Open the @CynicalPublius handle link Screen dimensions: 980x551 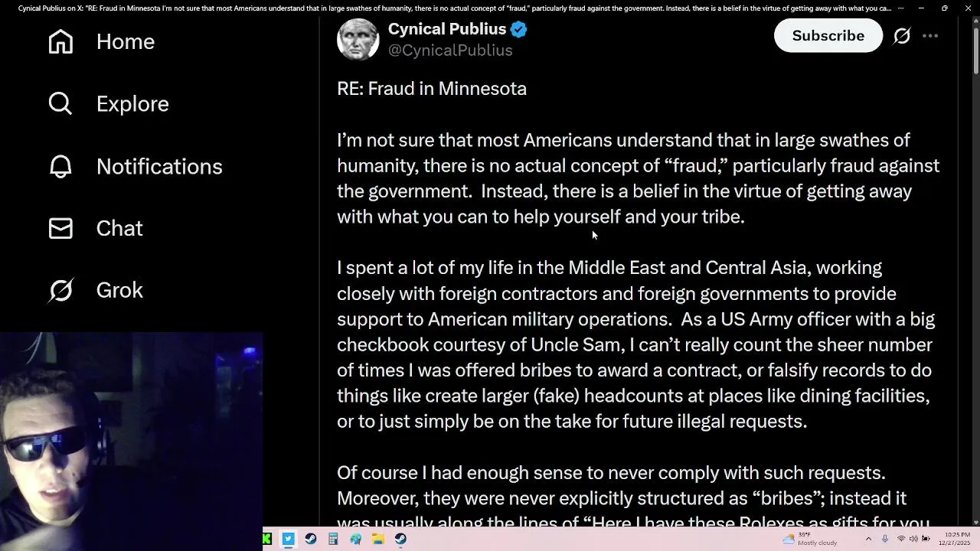pyautogui.click(x=450, y=51)
